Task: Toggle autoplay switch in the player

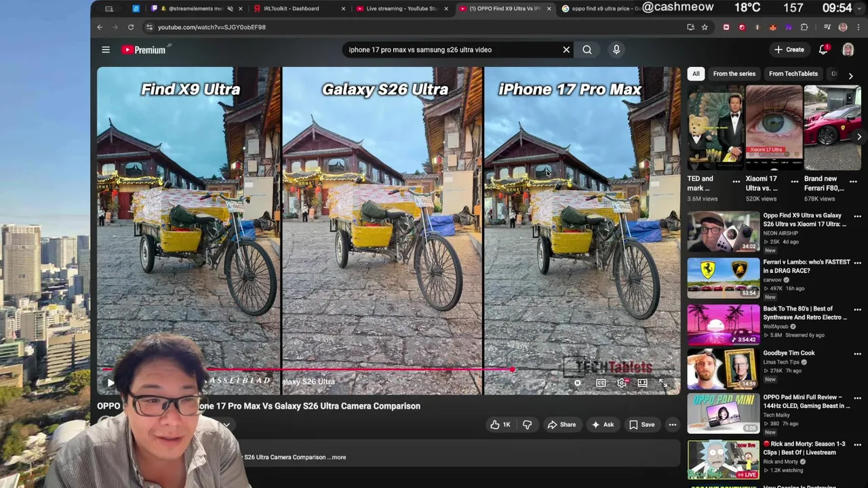Action: click(x=578, y=383)
